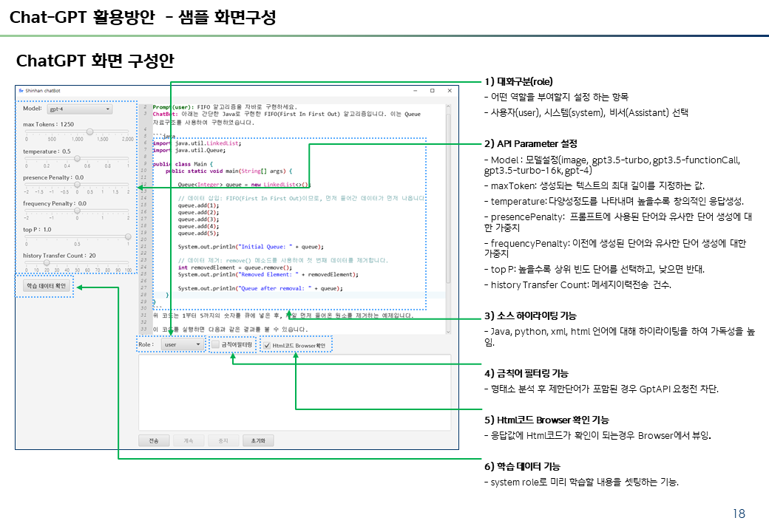Screen dimensions: 769x532
Task: Click the "Shinhan chatBot" window title text
Action: pyautogui.click(x=43, y=91)
